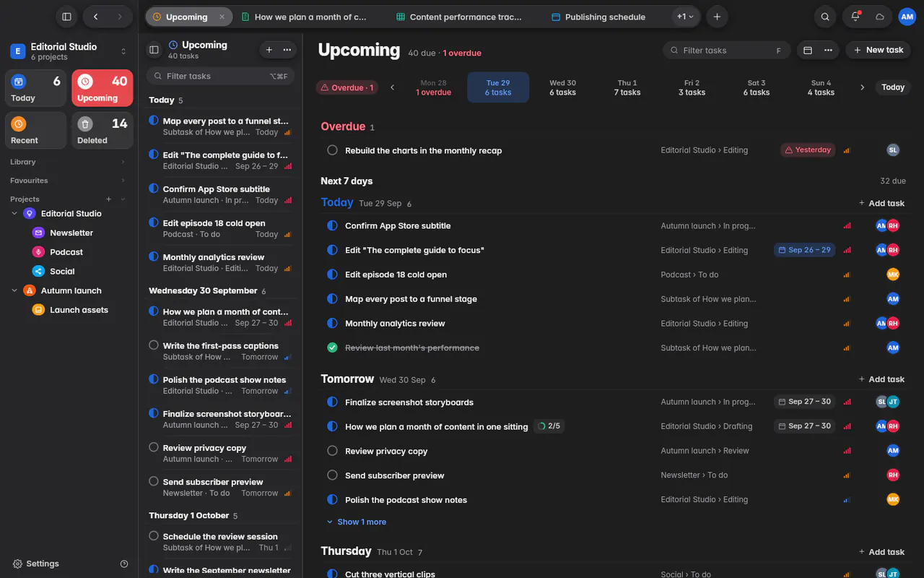924x578 pixels.
Task: Open the +1 tabs overflow dropdown
Action: pos(685,17)
